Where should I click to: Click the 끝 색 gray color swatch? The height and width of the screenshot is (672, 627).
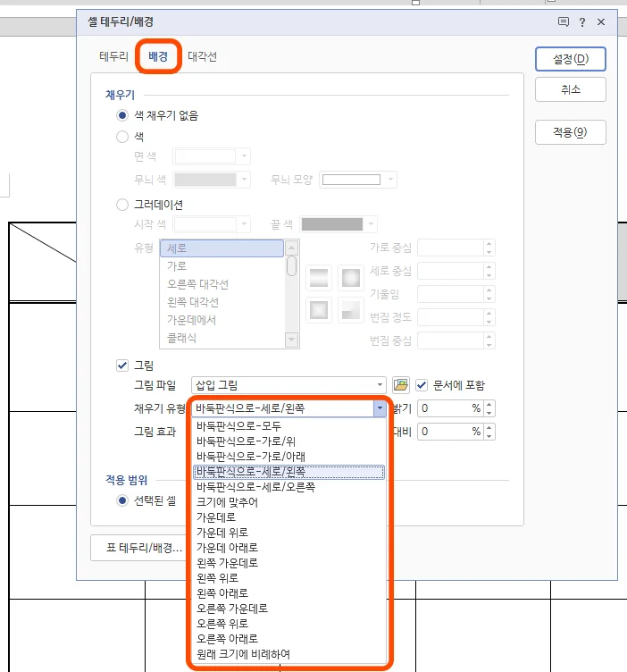click(332, 223)
